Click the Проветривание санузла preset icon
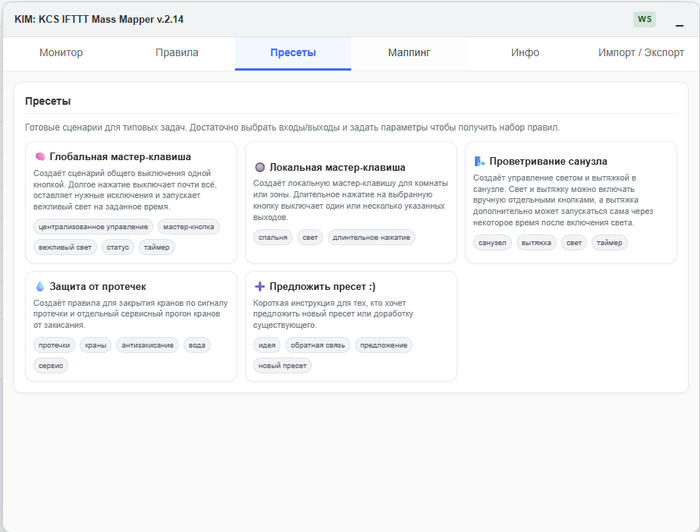 (x=479, y=161)
